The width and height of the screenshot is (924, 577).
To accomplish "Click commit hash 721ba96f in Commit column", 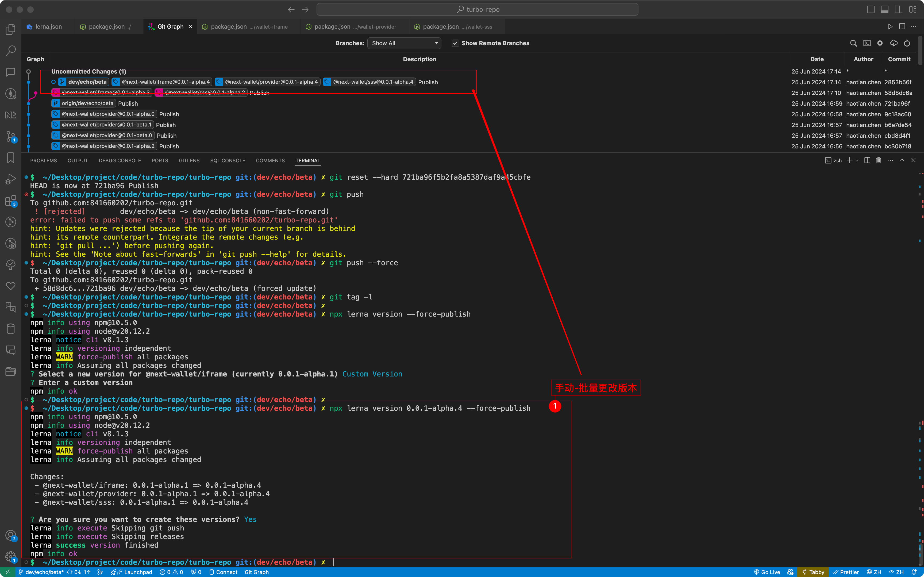I will tap(897, 103).
